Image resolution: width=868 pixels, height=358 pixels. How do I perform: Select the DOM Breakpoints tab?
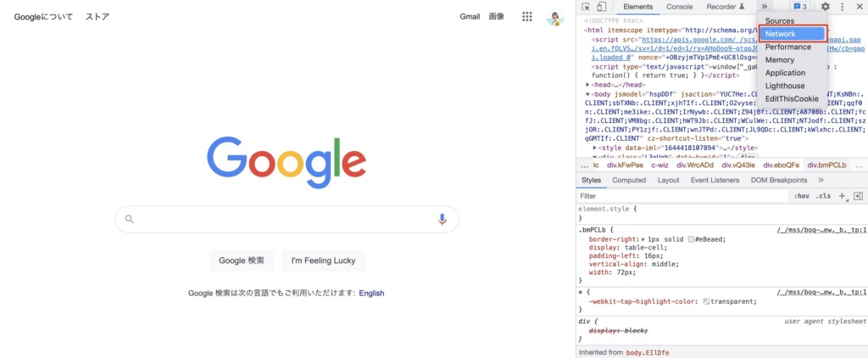pyautogui.click(x=779, y=180)
